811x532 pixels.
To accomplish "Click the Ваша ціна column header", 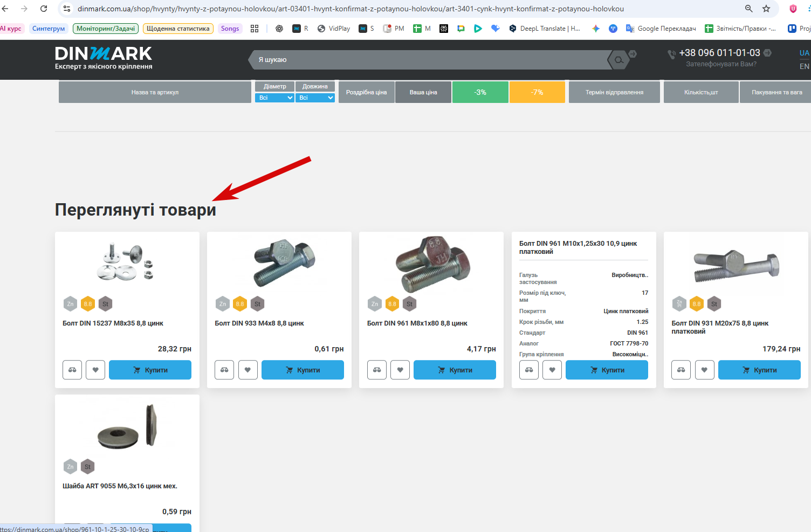I will click(x=423, y=92).
